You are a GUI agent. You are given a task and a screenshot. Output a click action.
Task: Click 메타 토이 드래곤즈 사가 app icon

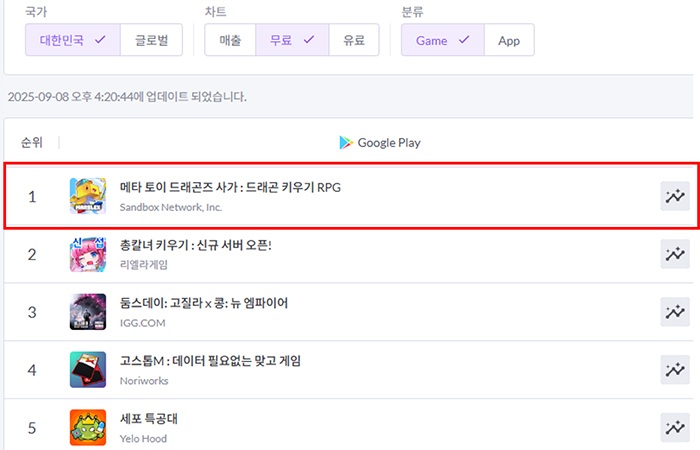pyautogui.click(x=88, y=196)
